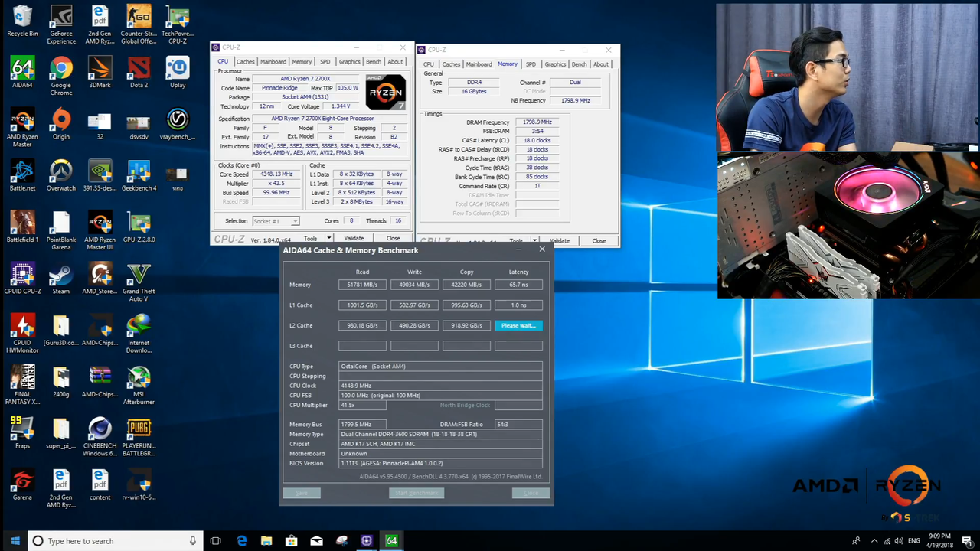Viewport: 980px width, 551px height.
Task: Open the Tools dropdown arrow in the CPU window
Action: point(328,239)
